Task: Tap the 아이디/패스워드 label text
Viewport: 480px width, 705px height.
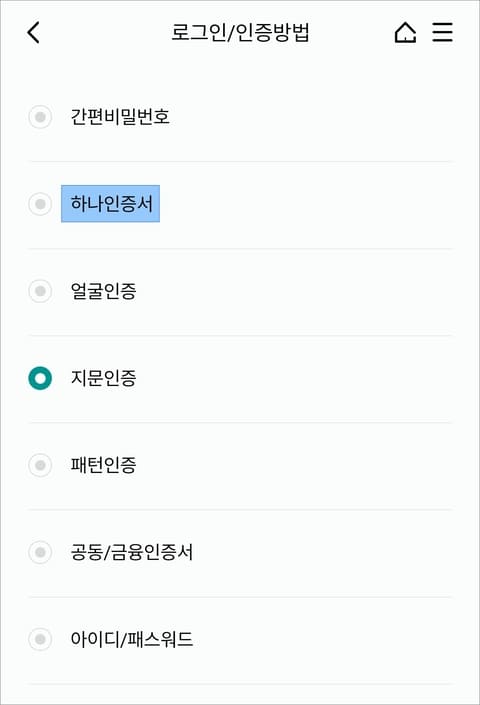Action: point(132,639)
